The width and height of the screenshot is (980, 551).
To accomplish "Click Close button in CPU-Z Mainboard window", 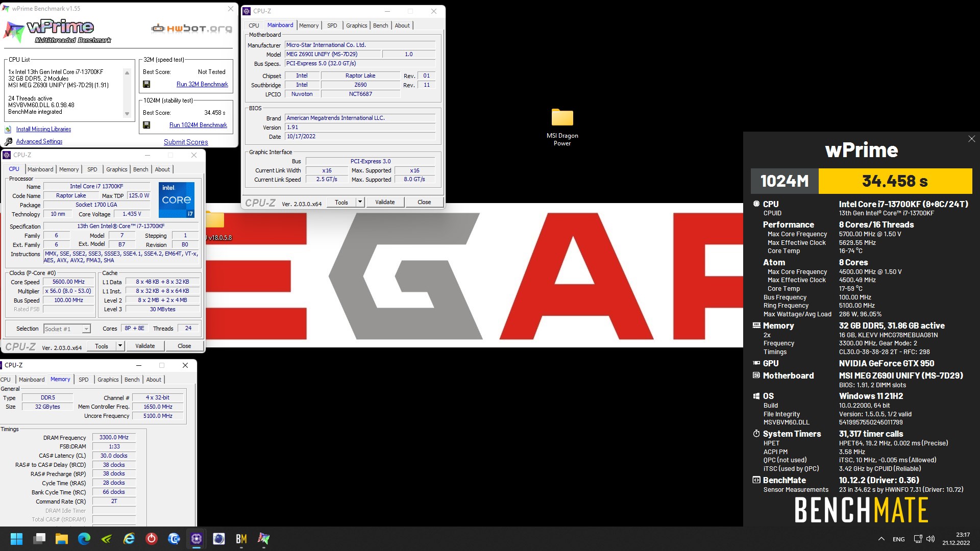I will click(424, 202).
